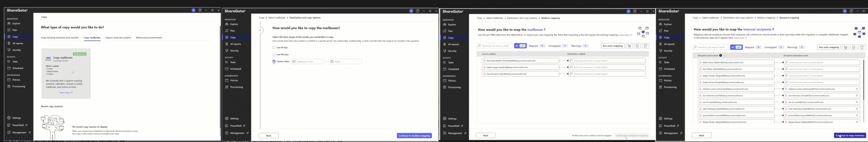Click the last icon right of Run auto-mapping in Mailbox mapping
This screenshot has height=142, width=868.
(x=646, y=46)
